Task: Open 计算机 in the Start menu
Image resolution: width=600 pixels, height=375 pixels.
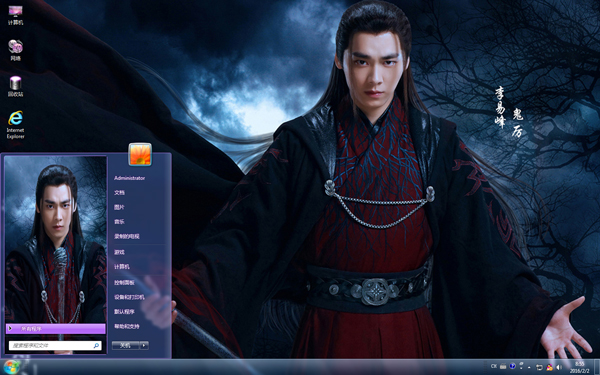Action: click(x=122, y=267)
